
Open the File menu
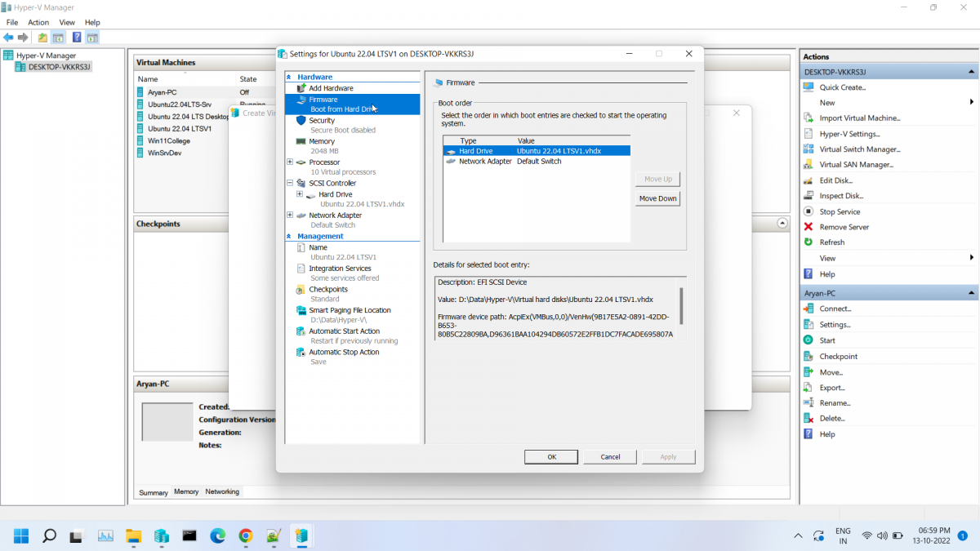[12, 22]
